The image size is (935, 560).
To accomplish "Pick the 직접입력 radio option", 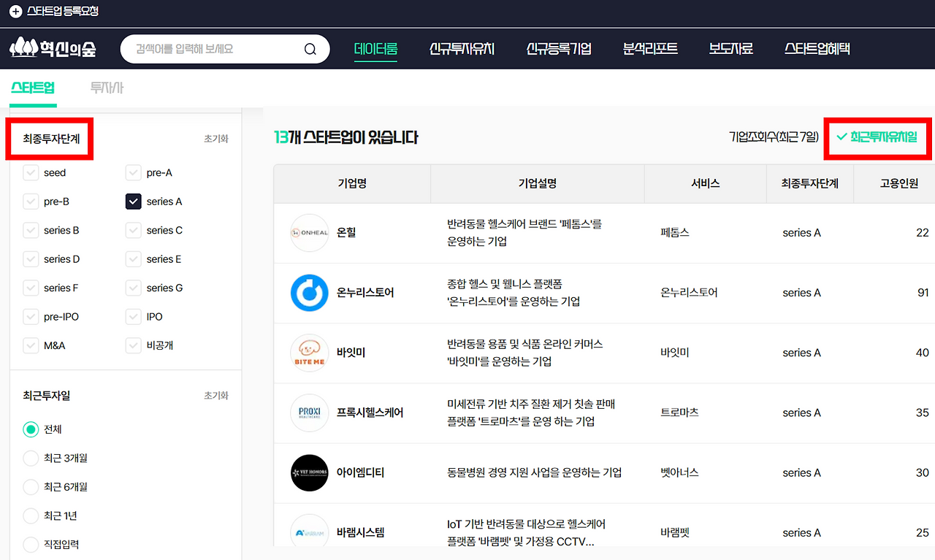I will point(31,545).
